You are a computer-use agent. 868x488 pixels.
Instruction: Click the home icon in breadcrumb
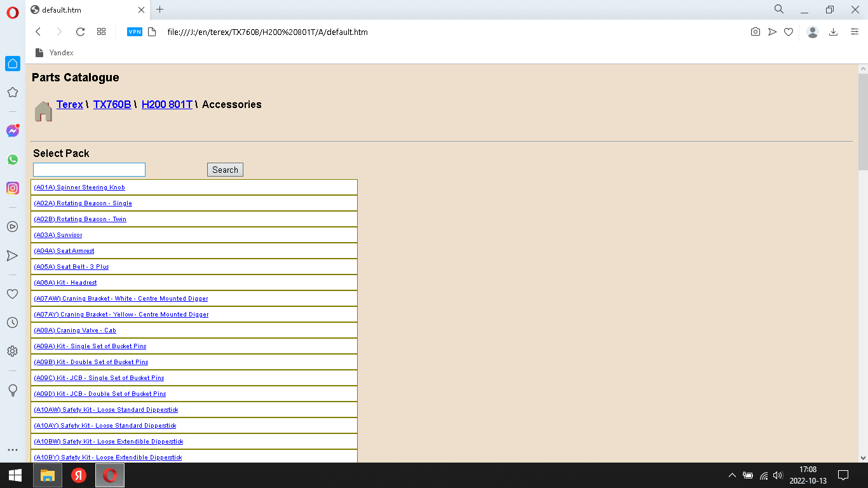click(43, 111)
